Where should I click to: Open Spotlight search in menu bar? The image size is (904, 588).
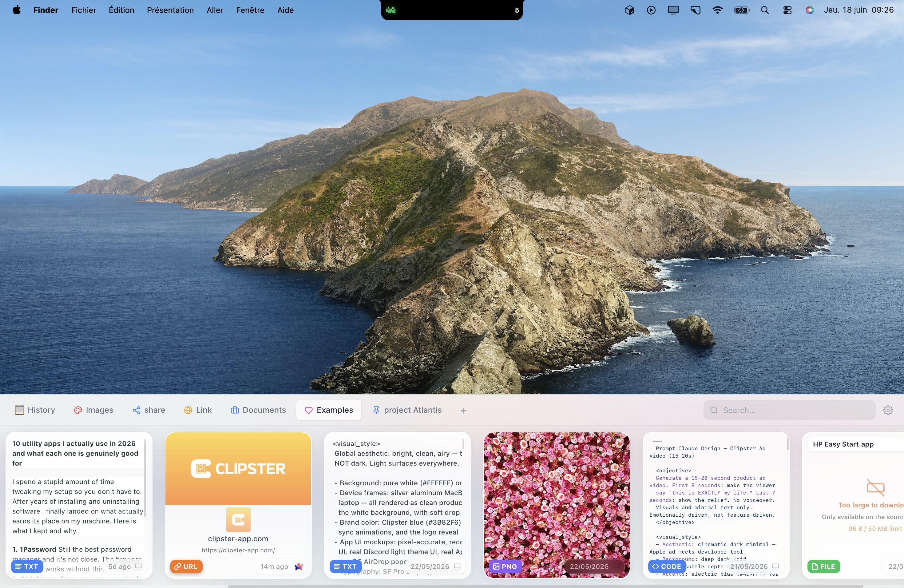click(x=765, y=10)
